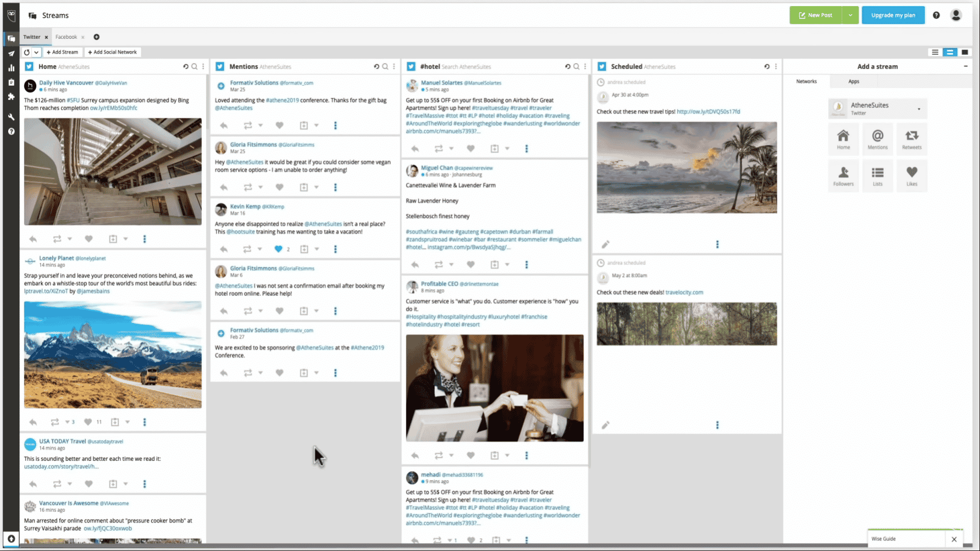Screen dimensions: 980x551
Task: Open the Publisher paper-plane icon in sidebar
Action: (x=11, y=53)
